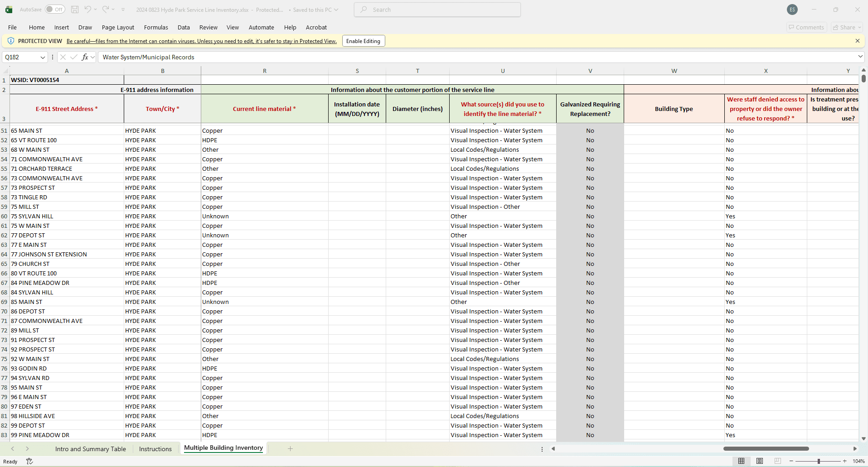Select the Multiple Building Inventory sheet tab
This screenshot has height=467, width=868.
223,448
